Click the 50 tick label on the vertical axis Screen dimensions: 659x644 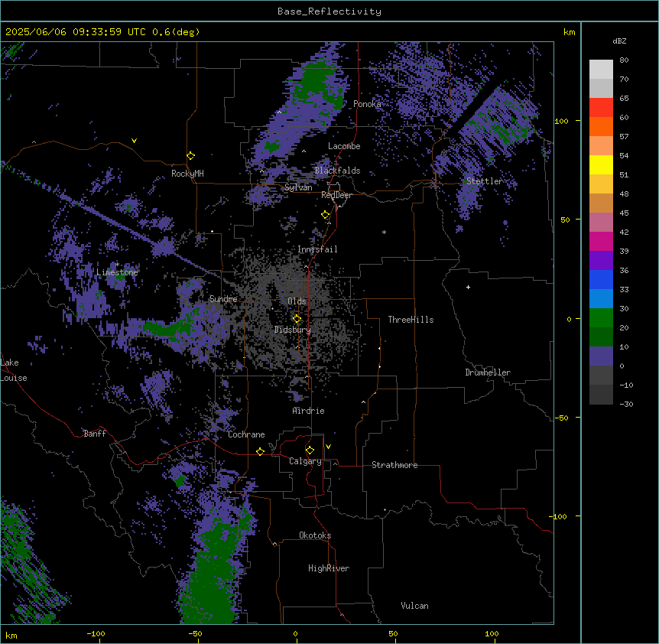(565, 220)
